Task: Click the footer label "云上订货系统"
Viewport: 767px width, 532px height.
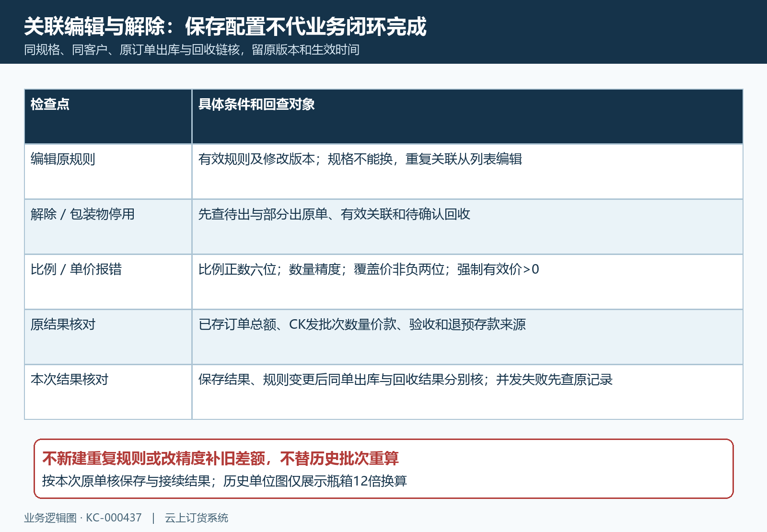Action: pos(197,518)
